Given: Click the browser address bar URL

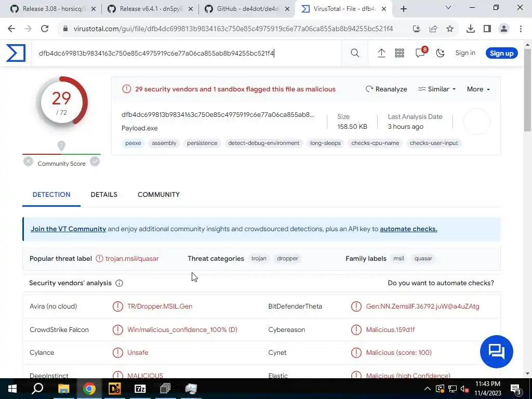Looking at the screenshot, I should (233, 29).
